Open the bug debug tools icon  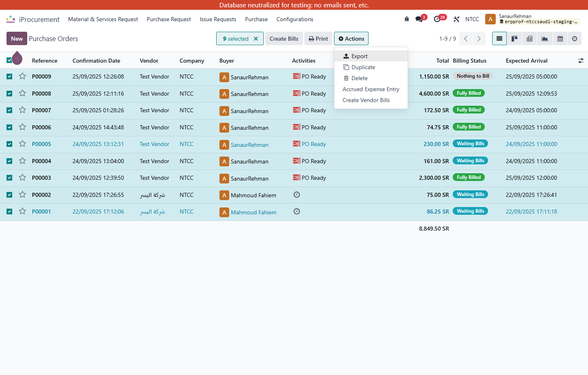click(x=407, y=19)
